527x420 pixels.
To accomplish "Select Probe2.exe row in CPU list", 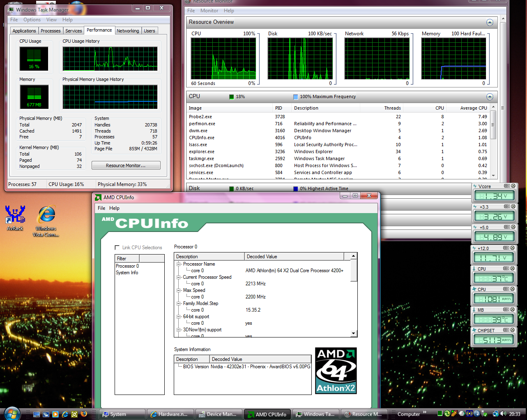I will point(338,117).
